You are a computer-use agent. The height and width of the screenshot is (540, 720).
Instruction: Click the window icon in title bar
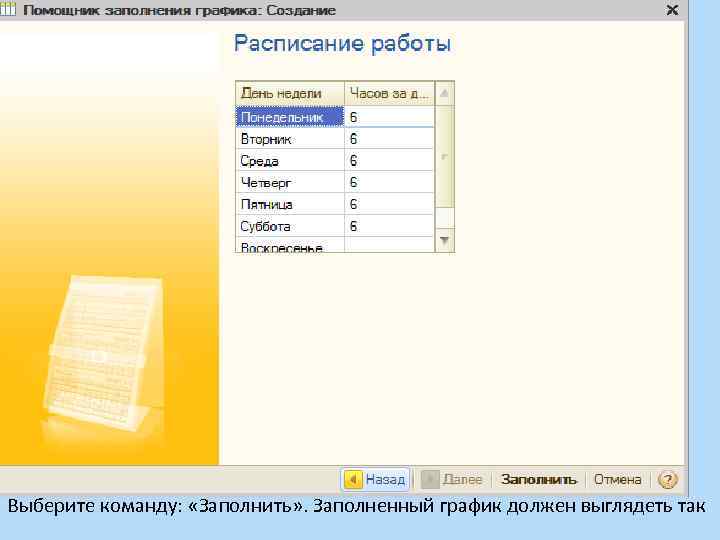tap(7, 9)
